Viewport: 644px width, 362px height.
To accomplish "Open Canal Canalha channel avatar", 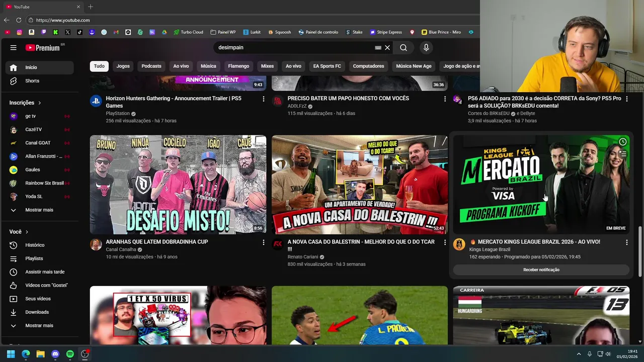I will [96, 244].
